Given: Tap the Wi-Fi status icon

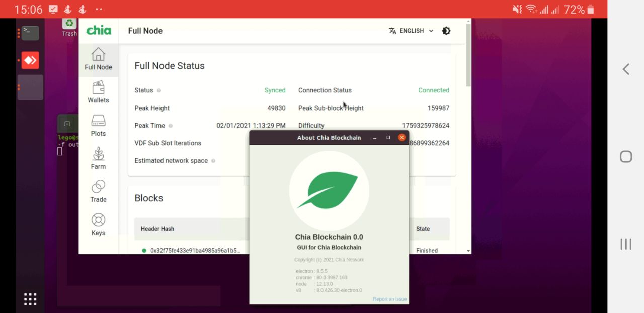Looking at the screenshot, I should pos(531,9).
